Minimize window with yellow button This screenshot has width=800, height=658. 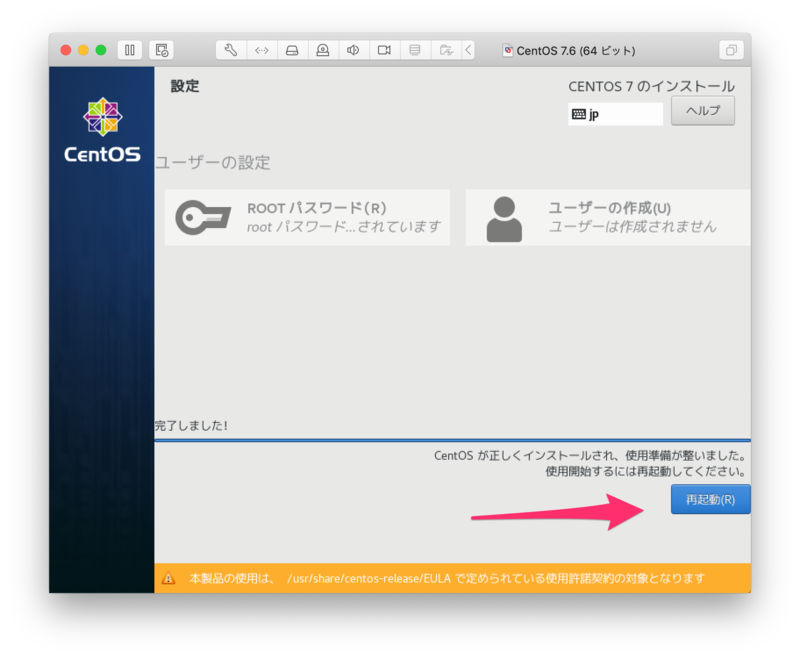[x=83, y=50]
